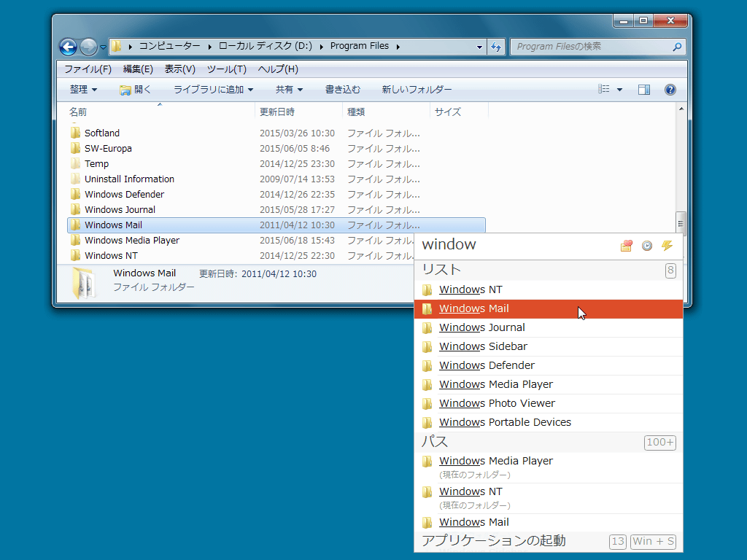Viewport: 747px width, 560px height.
Task: Click the アプリケーションの起動 section header
Action: (x=549, y=541)
